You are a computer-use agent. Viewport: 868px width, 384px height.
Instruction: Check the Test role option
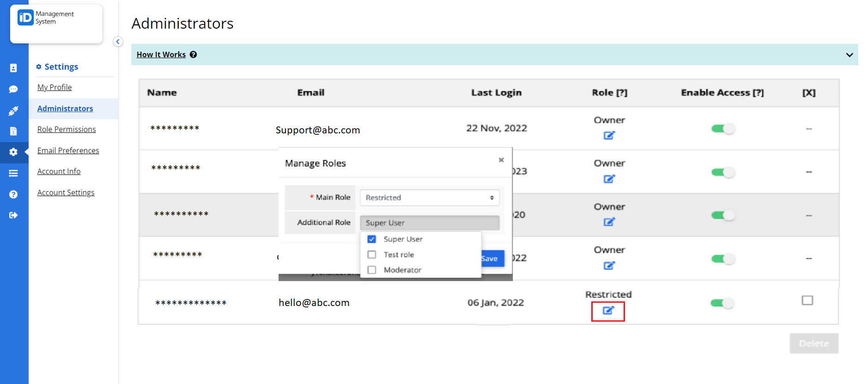pyautogui.click(x=372, y=255)
